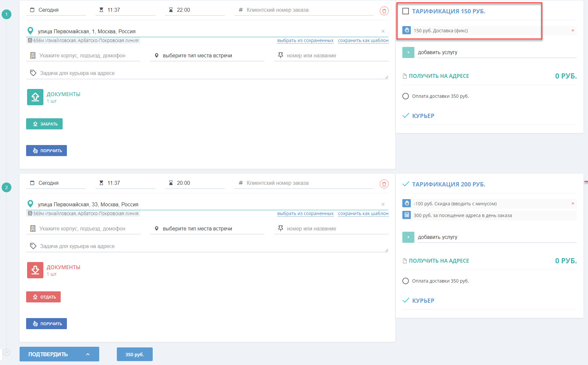Open the meeting place type dropdown for address 2
Screen dimensions: 588x365
tap(207, 229)
